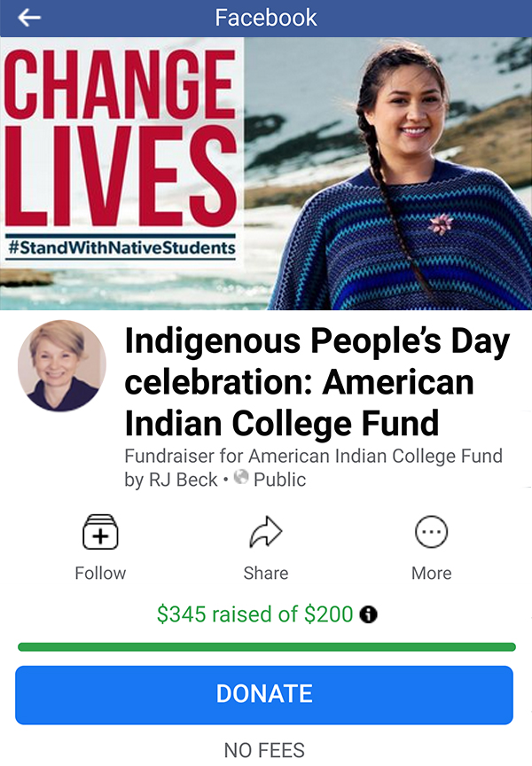Click the More label

432,573
